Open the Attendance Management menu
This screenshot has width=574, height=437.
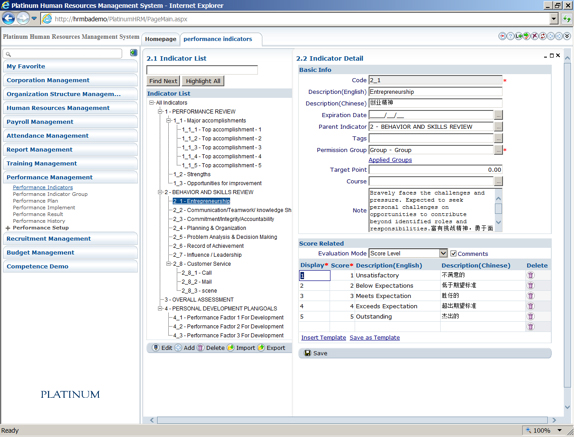point(70,136)
